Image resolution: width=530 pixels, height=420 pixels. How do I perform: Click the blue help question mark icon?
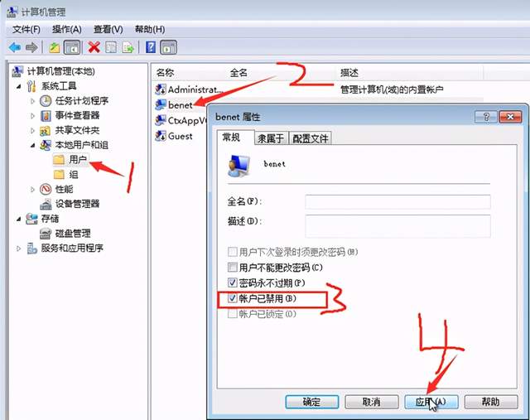(151, 47)
